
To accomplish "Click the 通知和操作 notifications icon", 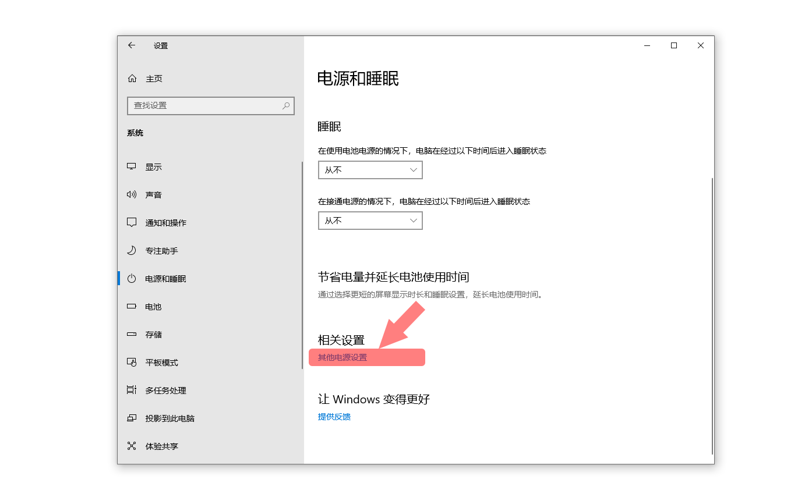I will [132, 222].
